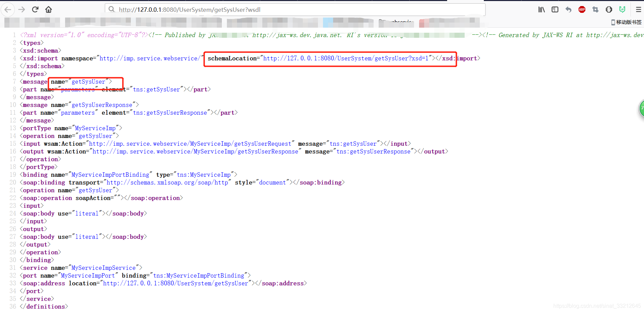The height and width of the screenshot is (312, 644).
Task: Click the green floating widget on right edge
Action: (641, 109)
